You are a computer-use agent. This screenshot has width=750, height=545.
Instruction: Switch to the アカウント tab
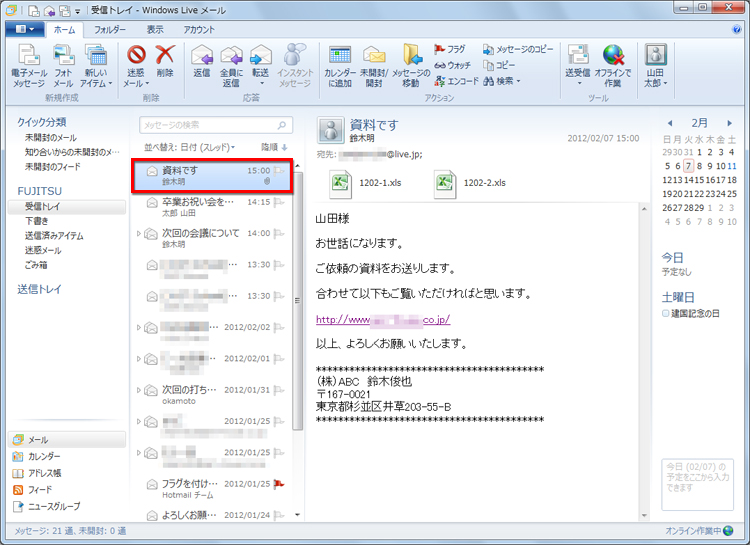pyautogui.click(x=199, y=30)
